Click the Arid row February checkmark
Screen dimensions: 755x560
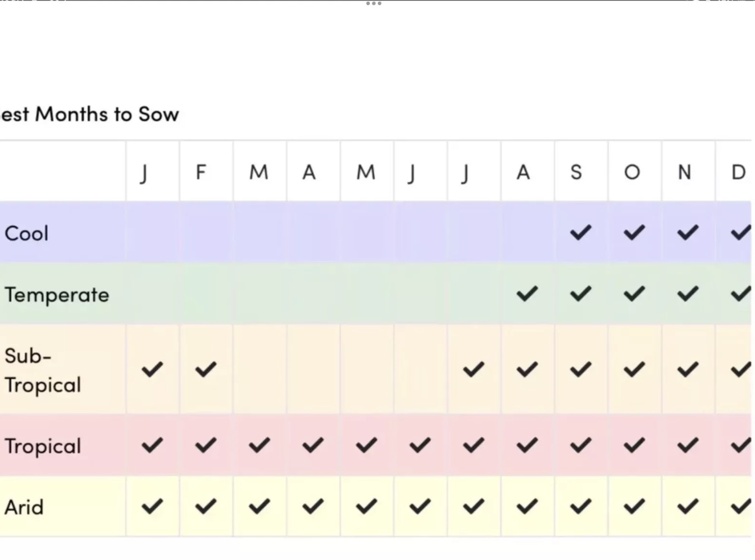[206, 507]
